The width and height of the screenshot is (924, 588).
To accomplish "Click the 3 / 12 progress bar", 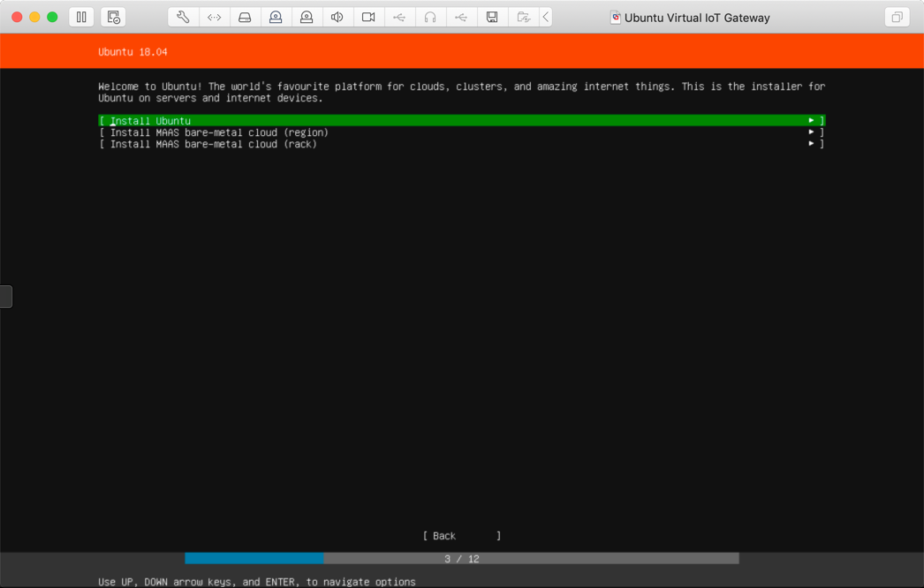I will coord(461,559).
